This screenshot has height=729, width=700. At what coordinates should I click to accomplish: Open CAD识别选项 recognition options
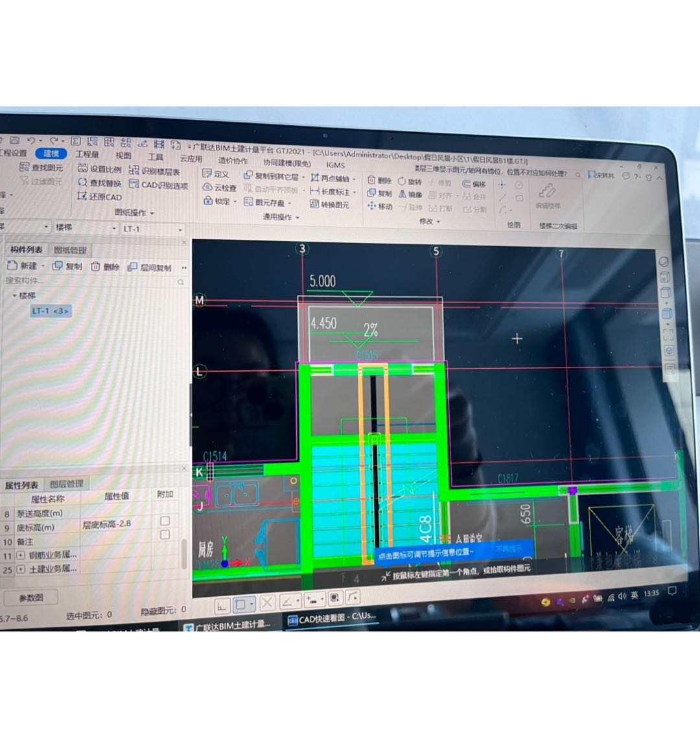pyautogui.click(x=159, y=185)
